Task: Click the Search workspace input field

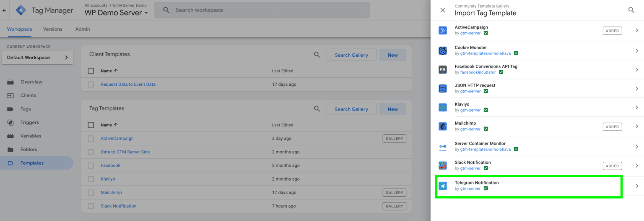Action: (x=262, y=10)
